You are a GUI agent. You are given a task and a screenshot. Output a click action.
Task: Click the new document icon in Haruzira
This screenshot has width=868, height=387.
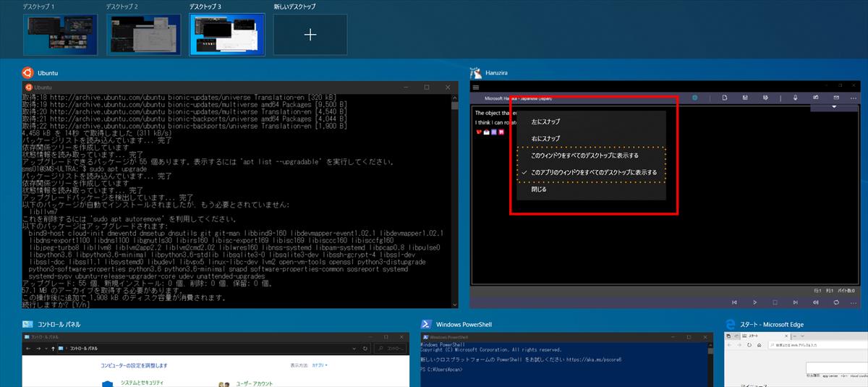pos(724,98)
